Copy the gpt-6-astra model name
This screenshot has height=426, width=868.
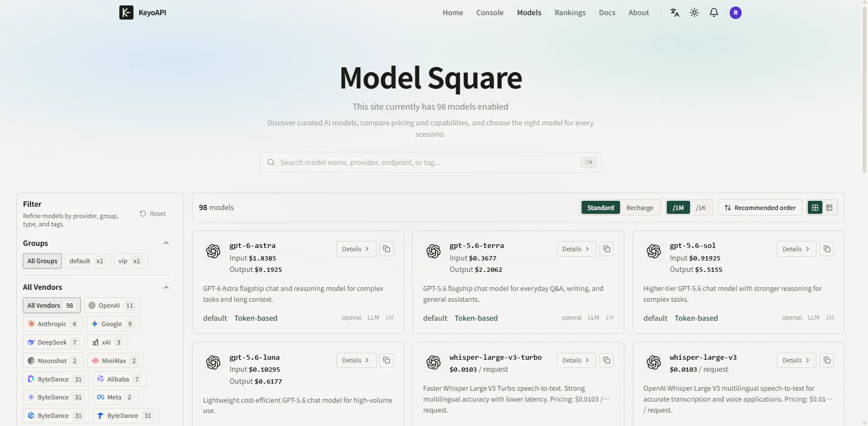click(x=386, y=249)
